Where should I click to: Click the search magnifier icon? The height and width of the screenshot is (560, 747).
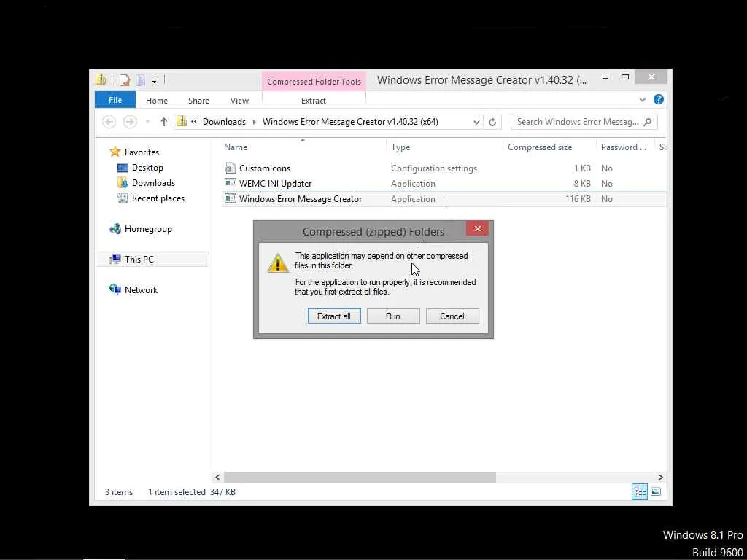pos(648,122)
